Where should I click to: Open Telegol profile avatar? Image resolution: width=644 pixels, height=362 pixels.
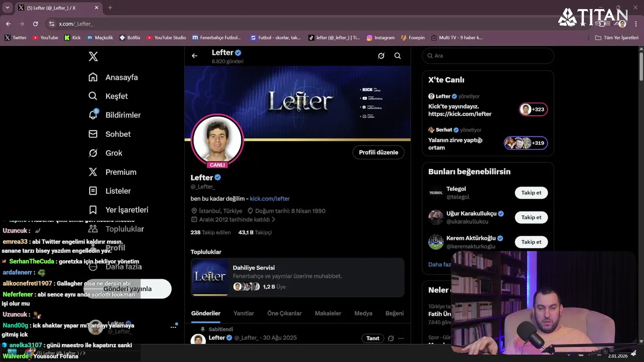coord(436,193)
